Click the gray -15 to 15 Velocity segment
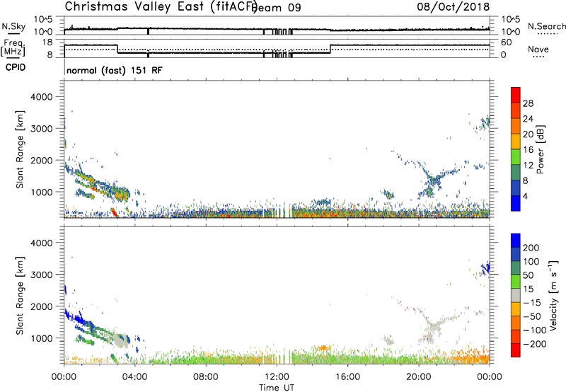This screenshot has width=566, height=392. (x=516, y=295)
